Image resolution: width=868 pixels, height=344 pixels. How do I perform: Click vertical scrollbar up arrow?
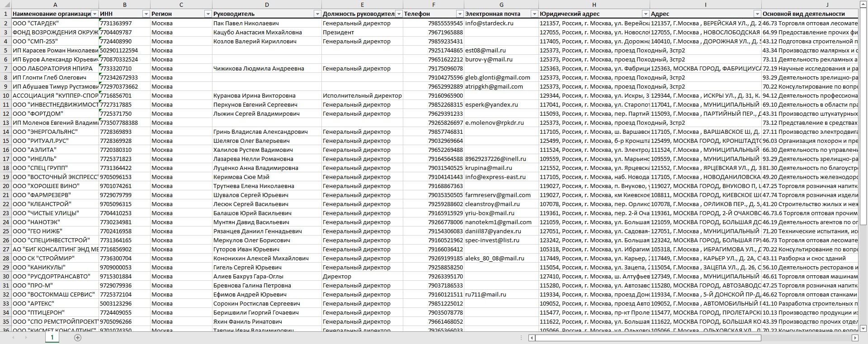tap(863, 4)
